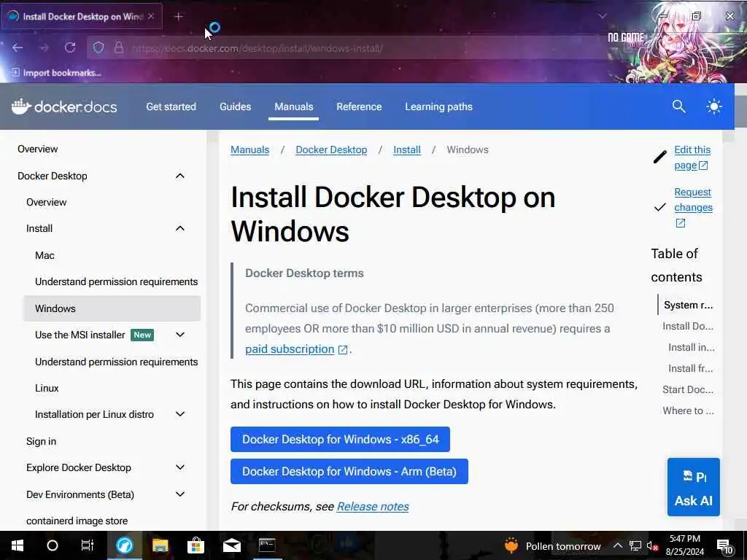Screen dimensions: 747x560
Task: Jump to System r... contents entry
Action: pyautogui.click(x=689, y=306)
